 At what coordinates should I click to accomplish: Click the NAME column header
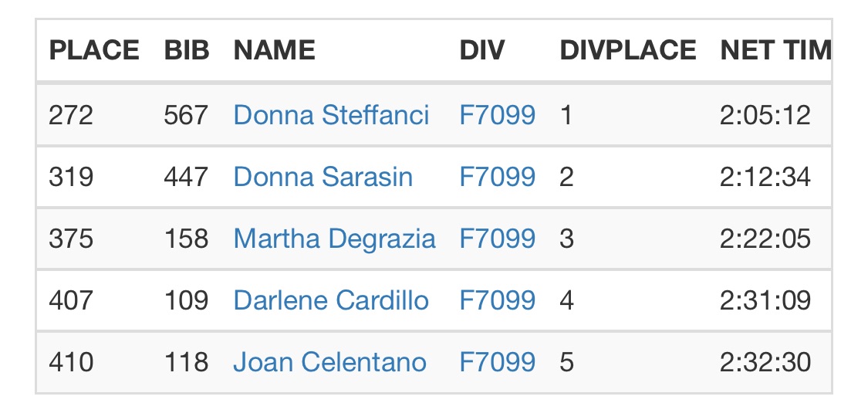[x=274, y=51]
